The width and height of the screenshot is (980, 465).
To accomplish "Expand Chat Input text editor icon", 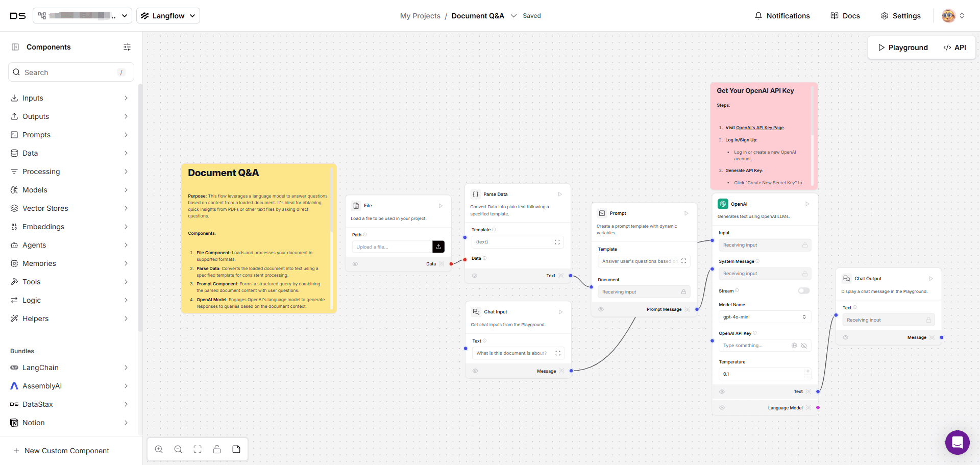I will pos(558,353).
